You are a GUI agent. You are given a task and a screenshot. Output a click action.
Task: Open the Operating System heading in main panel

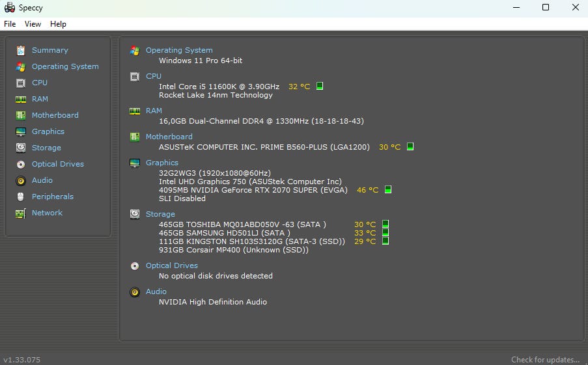[179, 50]
